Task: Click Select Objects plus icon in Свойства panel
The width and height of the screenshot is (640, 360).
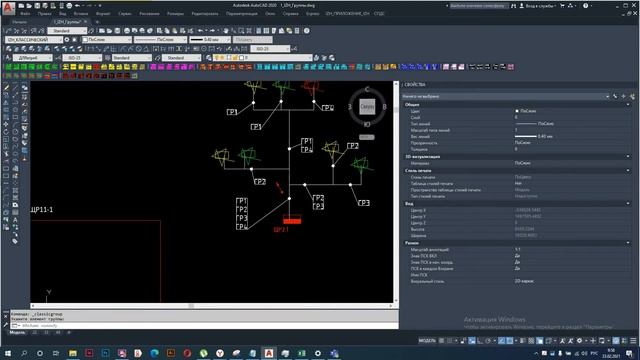Action: tap(623, 96)
